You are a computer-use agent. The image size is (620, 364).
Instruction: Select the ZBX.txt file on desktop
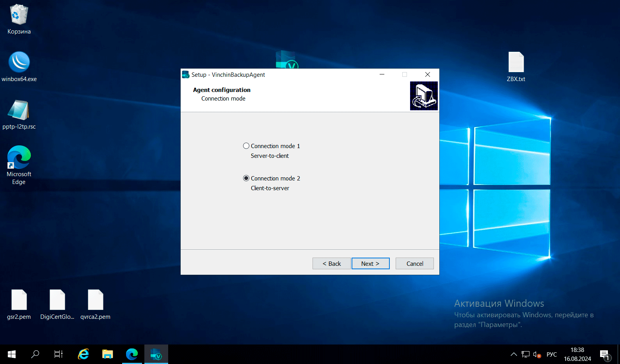click(x=516, y=63)
